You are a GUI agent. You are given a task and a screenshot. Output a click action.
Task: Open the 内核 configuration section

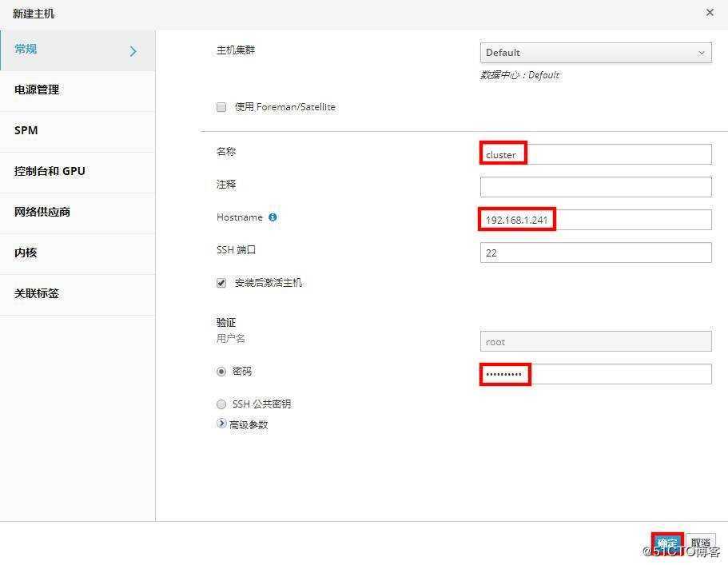tap(25, 253)
